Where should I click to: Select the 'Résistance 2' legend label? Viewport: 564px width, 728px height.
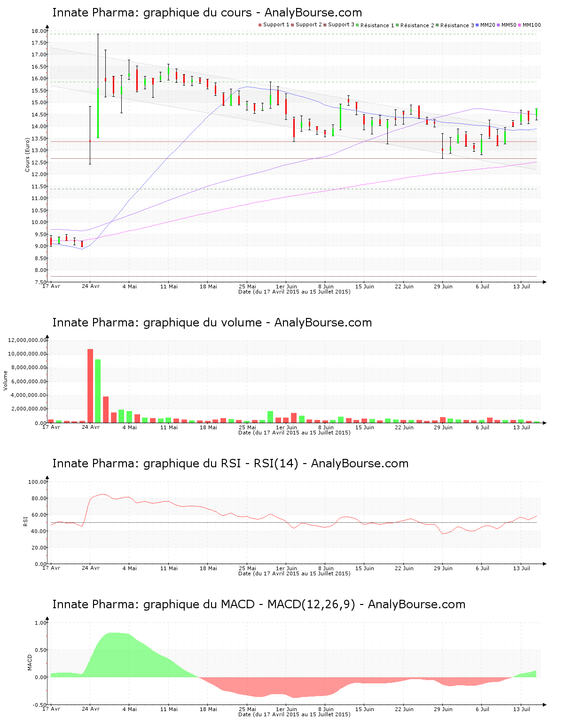(417, 25)
